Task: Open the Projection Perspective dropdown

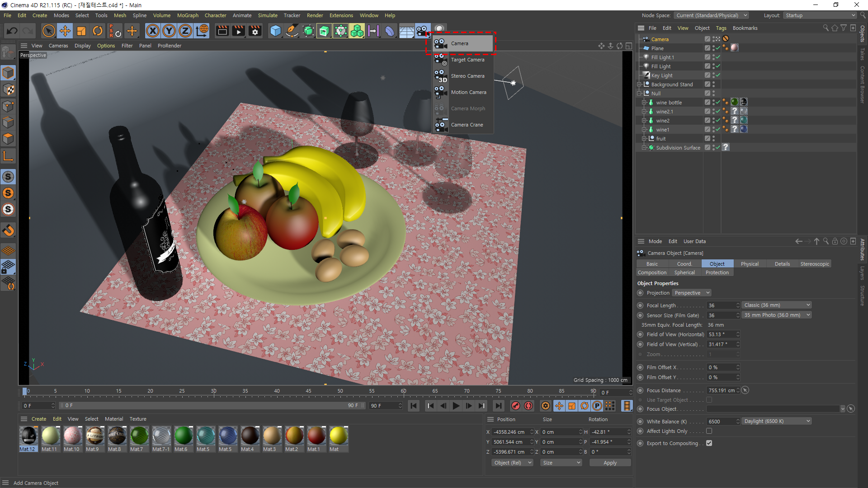Action: tap(692, 293)
